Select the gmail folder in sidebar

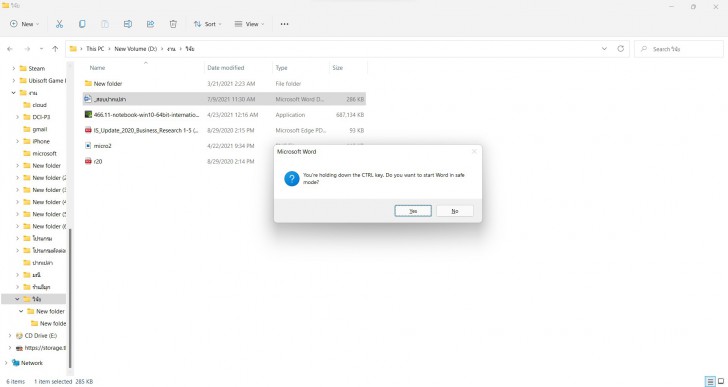pyautogui.click(x=40, y=129)
